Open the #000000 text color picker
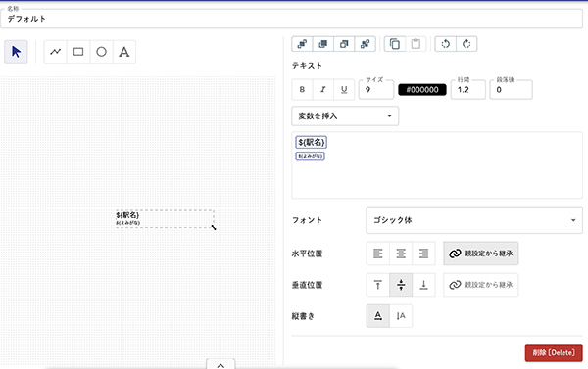The width and height of the screenshot is (588, 369). [x=422, y=89]
